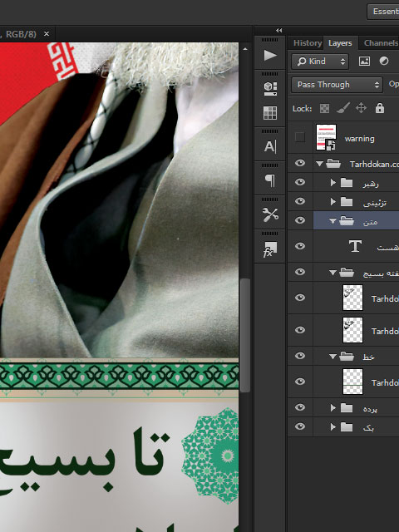Collapse the هفته بسیج folder arrow
Image resolution: width=399 pixels, height=532 pixels.
332,273
